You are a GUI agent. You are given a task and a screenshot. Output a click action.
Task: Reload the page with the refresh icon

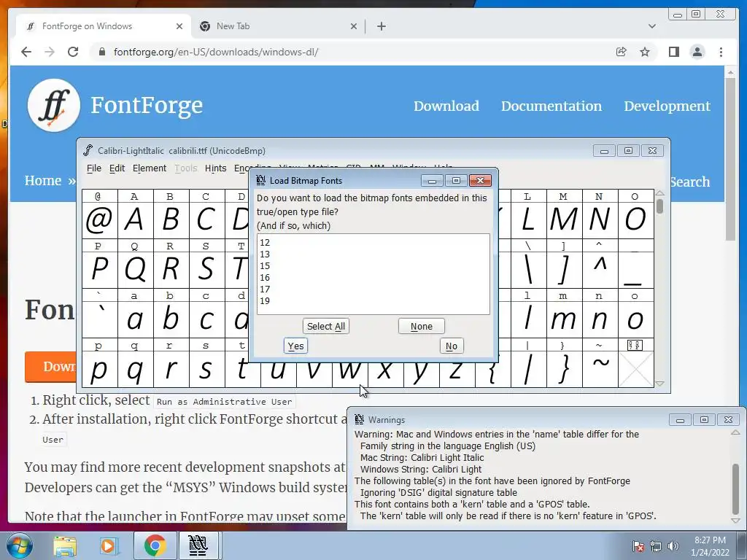coord(73,52)
